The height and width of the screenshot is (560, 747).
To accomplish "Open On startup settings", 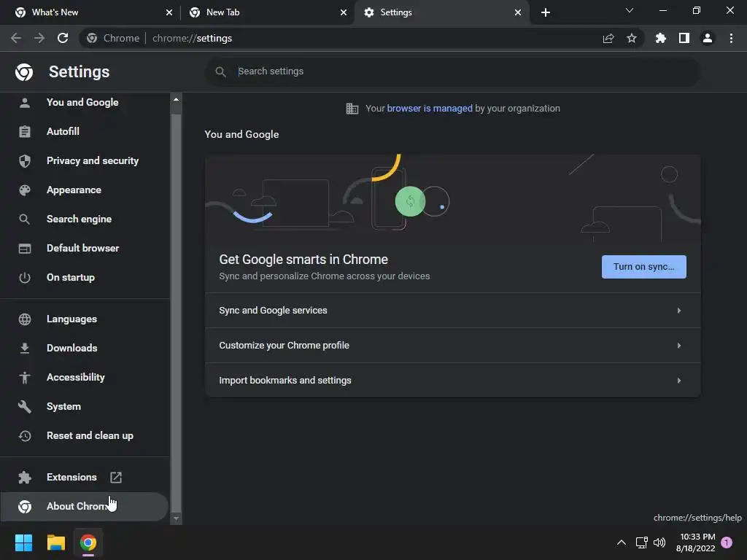I will (85, 278).
